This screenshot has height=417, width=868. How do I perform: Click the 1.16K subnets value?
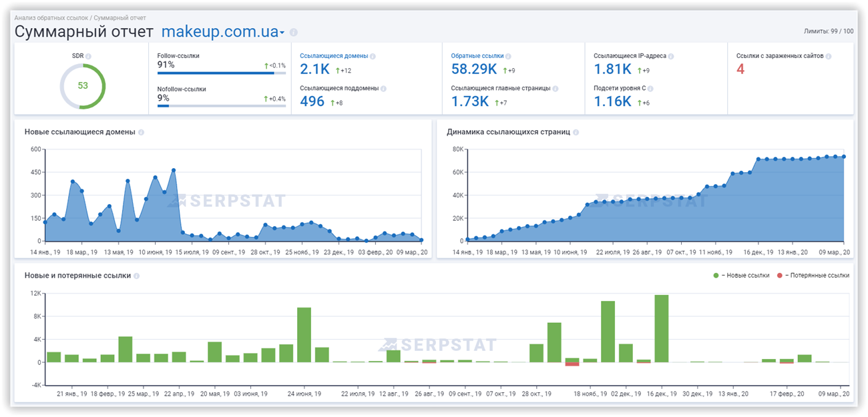click(x=612, y=101)
